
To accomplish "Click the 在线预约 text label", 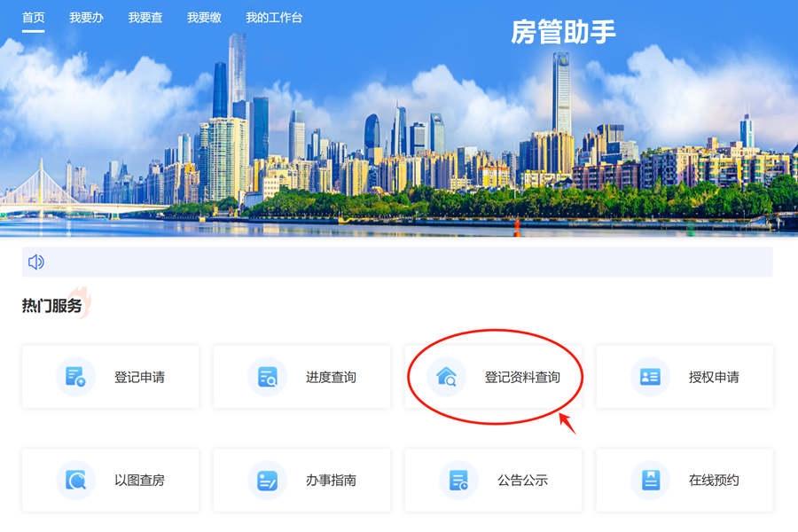I will (x=714, y=481).
